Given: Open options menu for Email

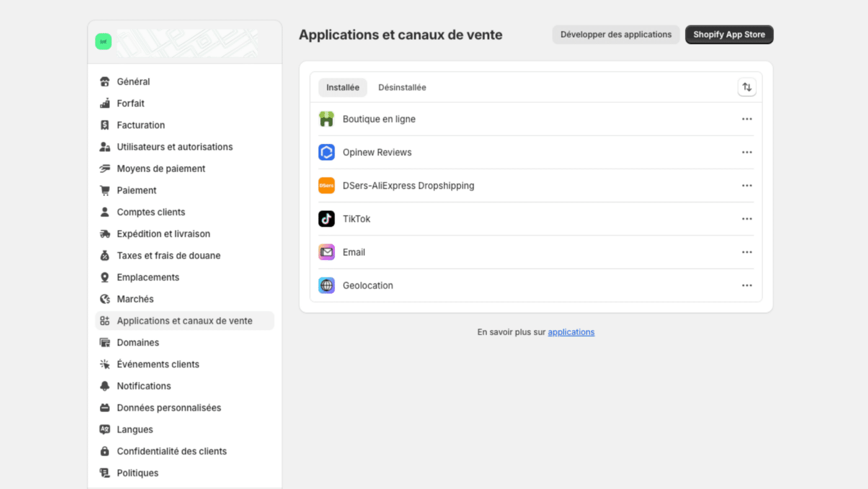Looking at the screenshot, I should click(x=747, y=252).
